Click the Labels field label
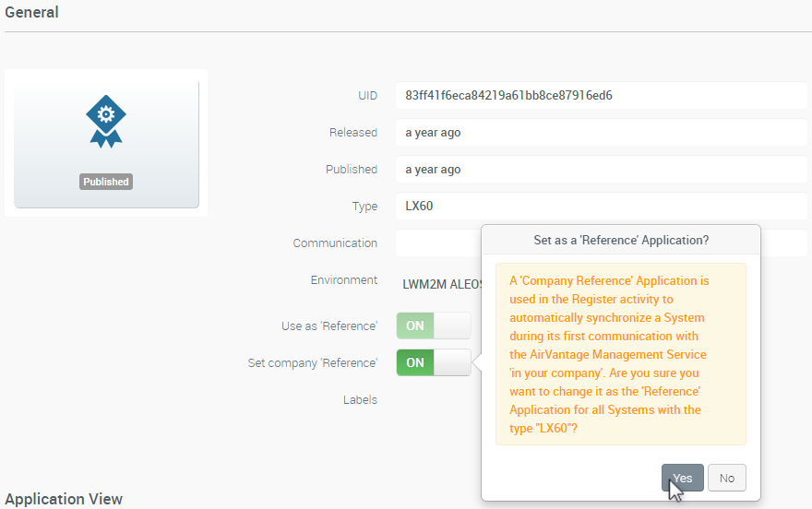The width and height of the screenshot is (812, 509). point(360,400)
